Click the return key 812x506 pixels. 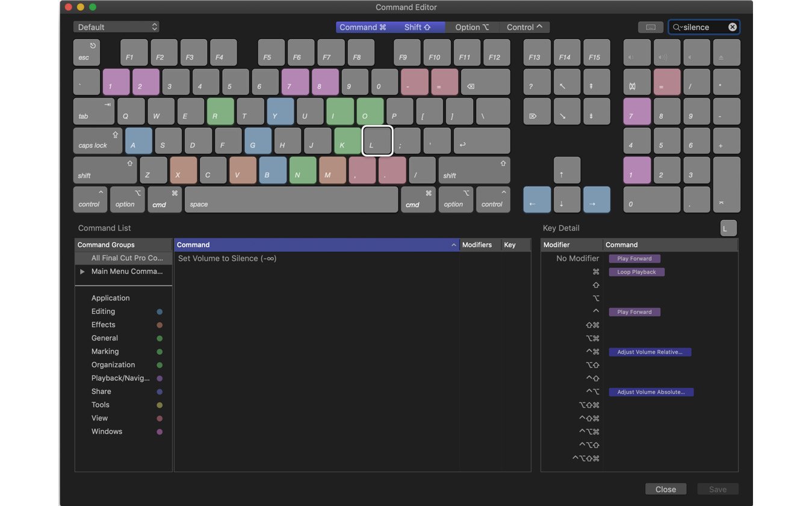[482, 141]
